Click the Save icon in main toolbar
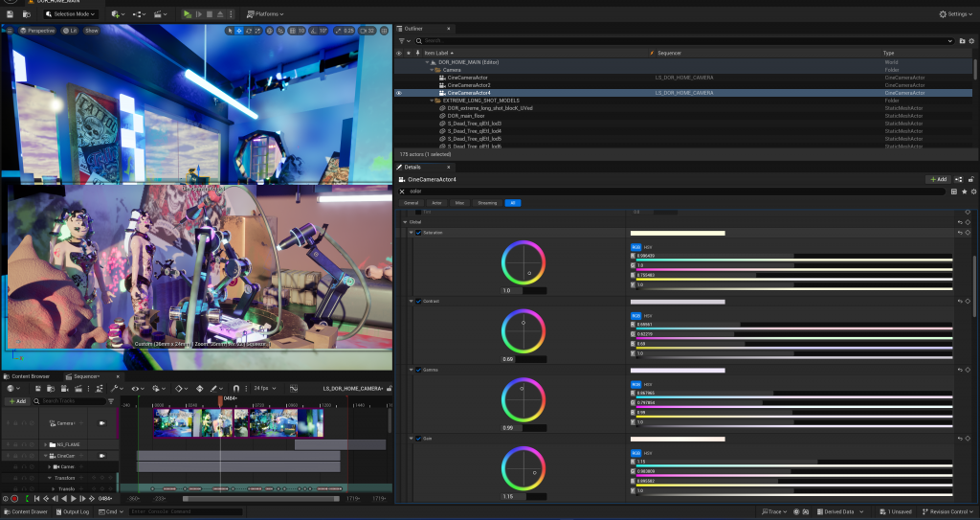This screenshot has height=520, width=980. tap(11, 14)
